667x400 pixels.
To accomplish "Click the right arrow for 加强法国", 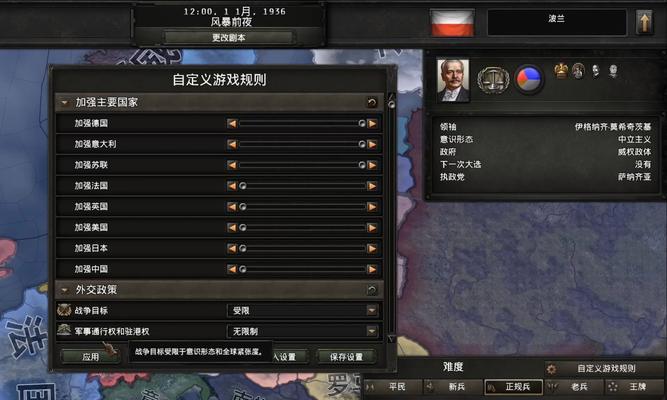I will (x=372, y=186).
